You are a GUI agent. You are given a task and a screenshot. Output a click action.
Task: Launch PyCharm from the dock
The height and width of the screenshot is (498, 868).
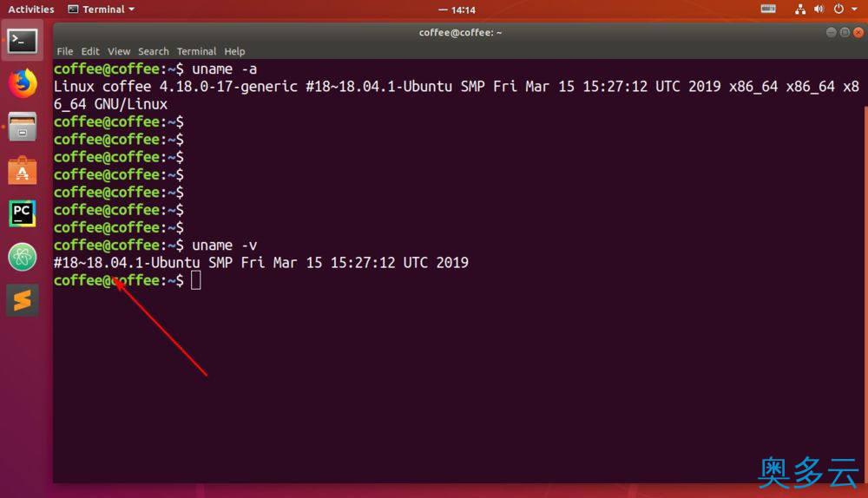coord(23,213)
